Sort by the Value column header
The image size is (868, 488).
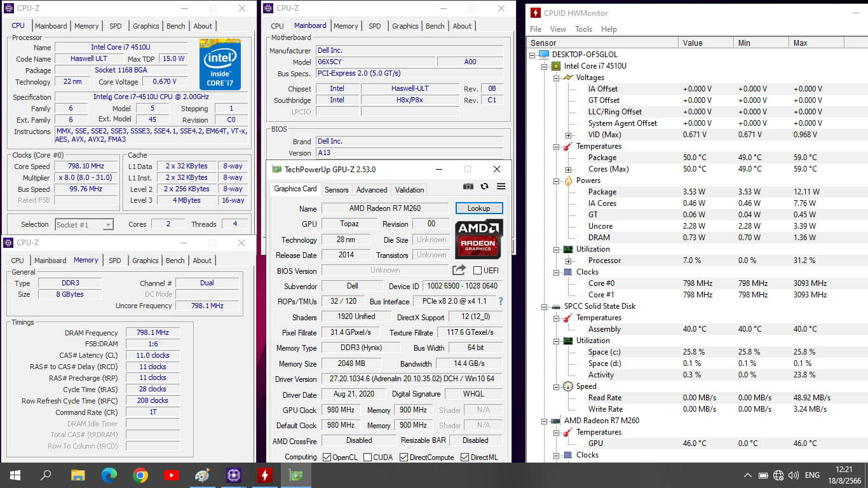(x=705, y=43)
